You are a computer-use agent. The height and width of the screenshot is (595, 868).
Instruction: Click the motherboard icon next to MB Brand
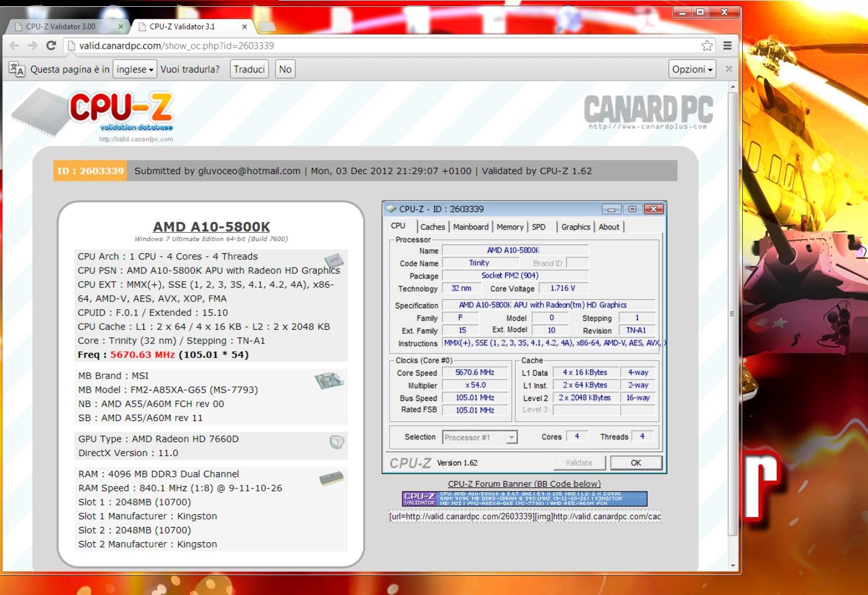pyautogui.click(x=329, y=380)
